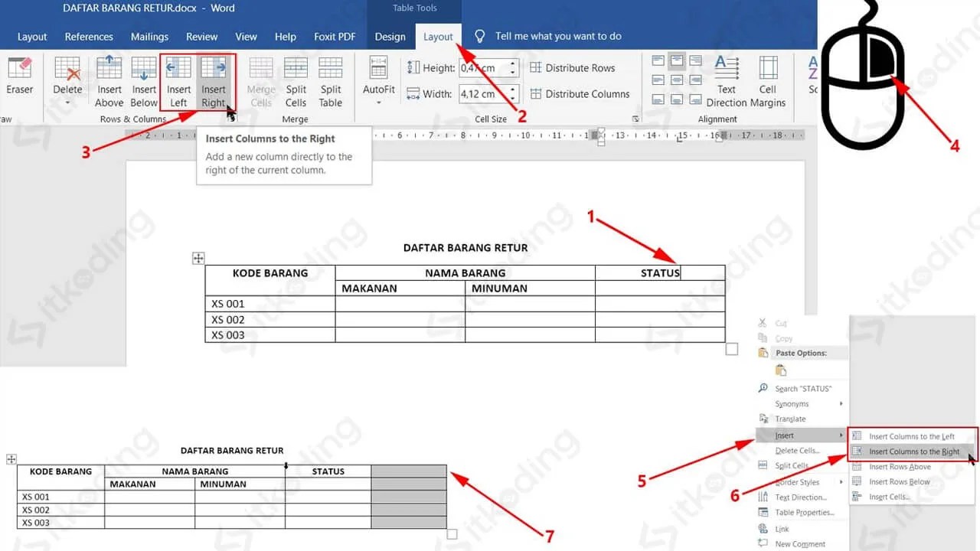Open Table Properties... from context menu
This screenshot has height=551, width=980.
(801, 513)
